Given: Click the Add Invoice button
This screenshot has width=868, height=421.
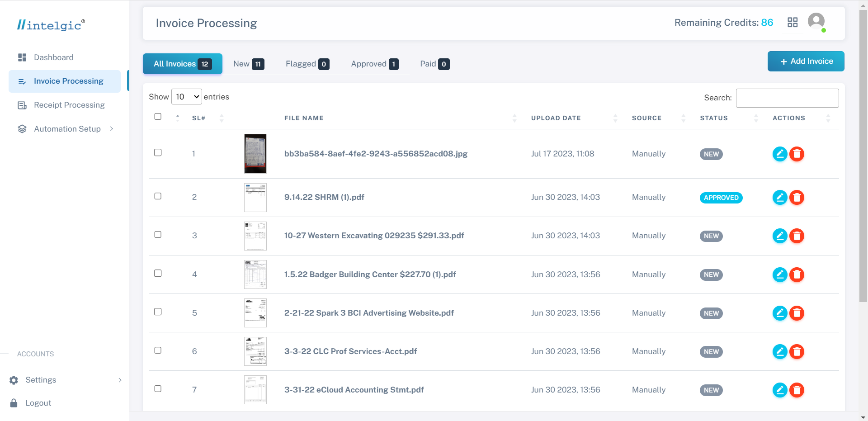Looking at the screenshot, I should 806,61.
